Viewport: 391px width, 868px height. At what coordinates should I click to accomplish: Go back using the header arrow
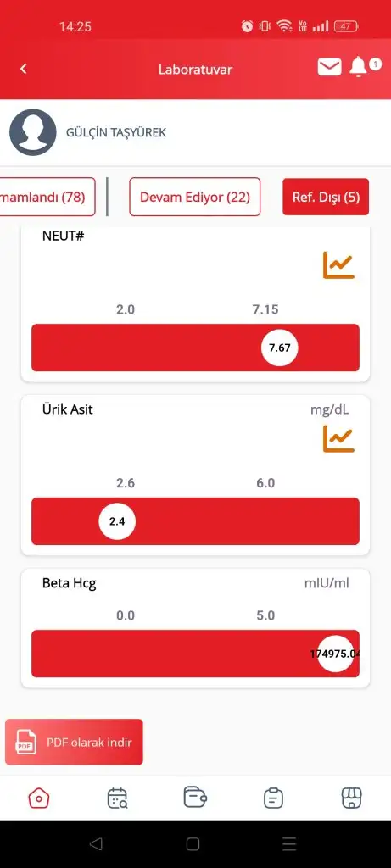tap(23, 69)
